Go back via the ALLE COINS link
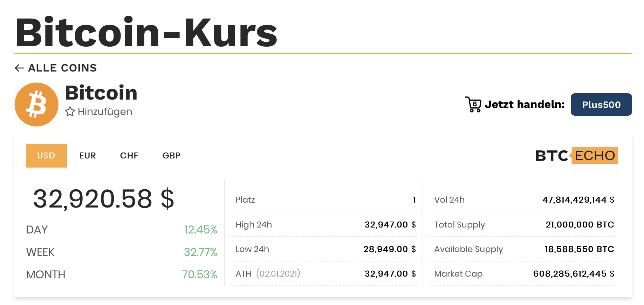 coord(62,68)
